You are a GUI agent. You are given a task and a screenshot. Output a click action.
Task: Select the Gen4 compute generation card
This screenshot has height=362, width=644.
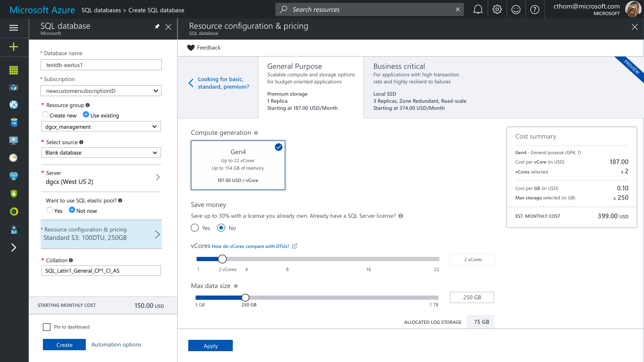[238, 165]
